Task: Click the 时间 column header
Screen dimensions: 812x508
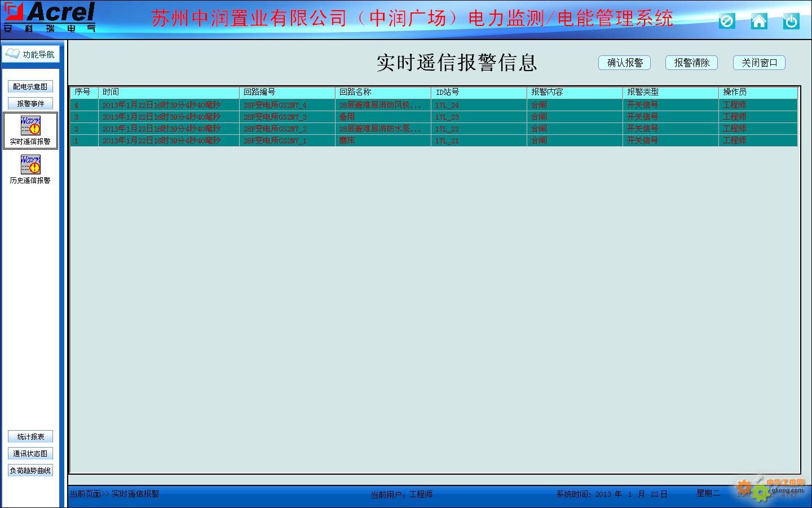Action: pos(168,92)
